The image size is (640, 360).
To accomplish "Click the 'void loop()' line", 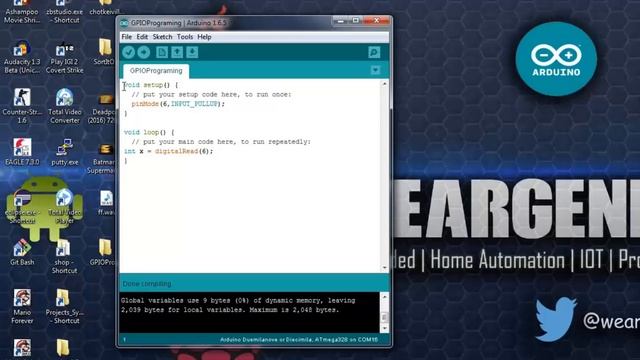I will 149,132.
